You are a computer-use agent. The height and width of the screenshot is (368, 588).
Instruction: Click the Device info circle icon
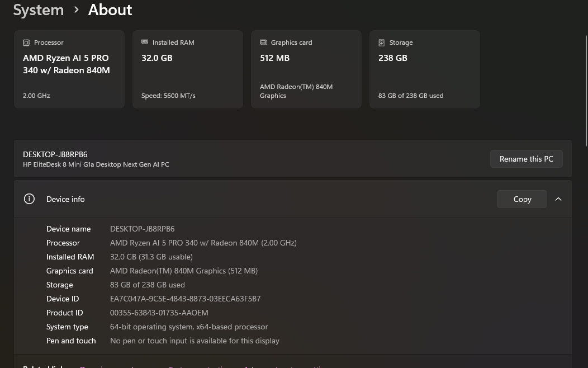click(29, 199)
